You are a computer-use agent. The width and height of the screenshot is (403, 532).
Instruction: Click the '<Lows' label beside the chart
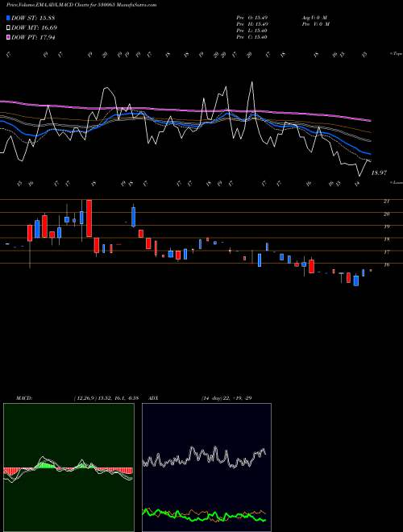coord(396,182)
